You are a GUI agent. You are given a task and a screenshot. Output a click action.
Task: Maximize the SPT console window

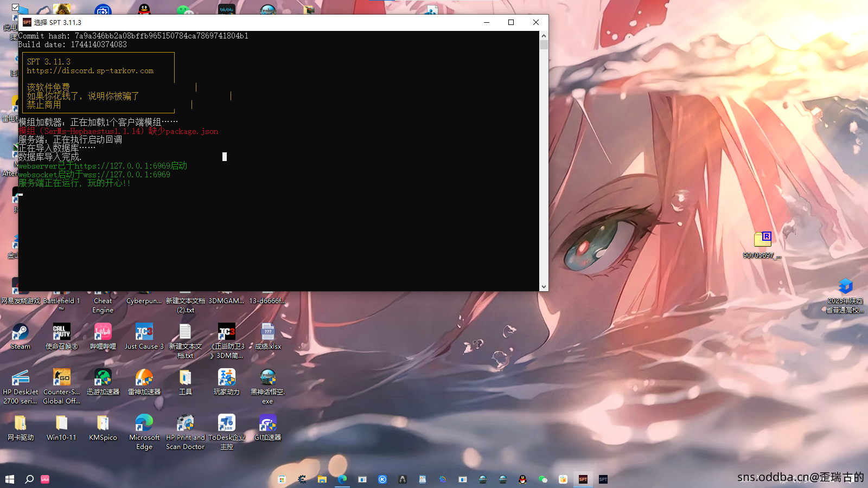(x=511, y=22)
